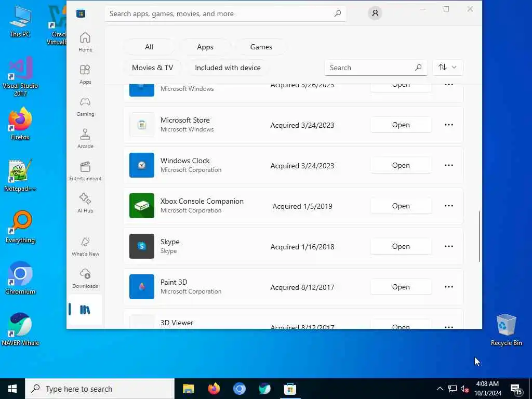Select the Library icon in sidebar
The image size is (532, 399).
pyautogui.click(x=85, y=310)
